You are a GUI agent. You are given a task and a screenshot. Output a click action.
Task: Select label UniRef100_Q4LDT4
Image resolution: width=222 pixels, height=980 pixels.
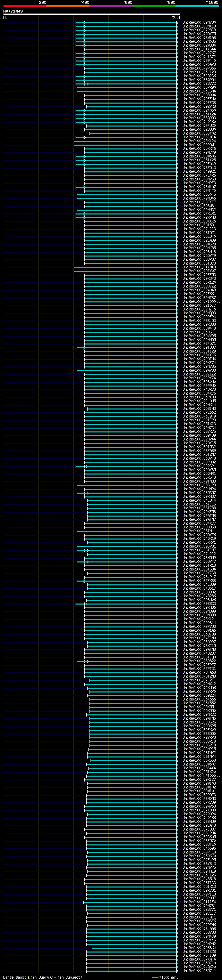pyautogui.click(x=199, y=500)
